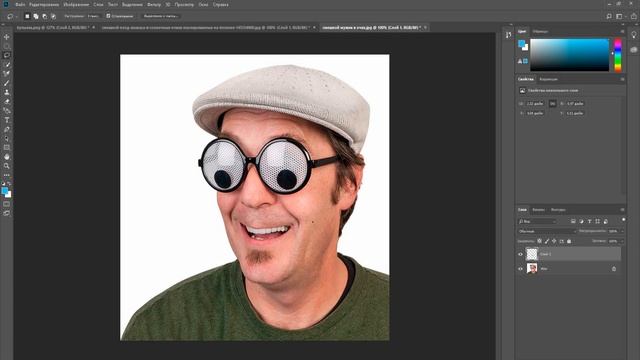This screenshot has width=640, height=360.
Task: Open the History panel icon
Action: tap(508, 35)
